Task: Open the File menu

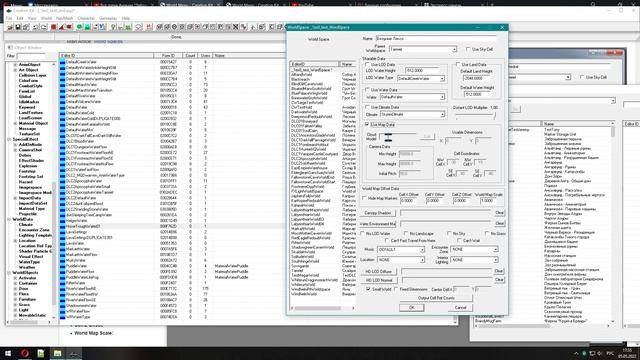Action: click(x=9, y=18)
